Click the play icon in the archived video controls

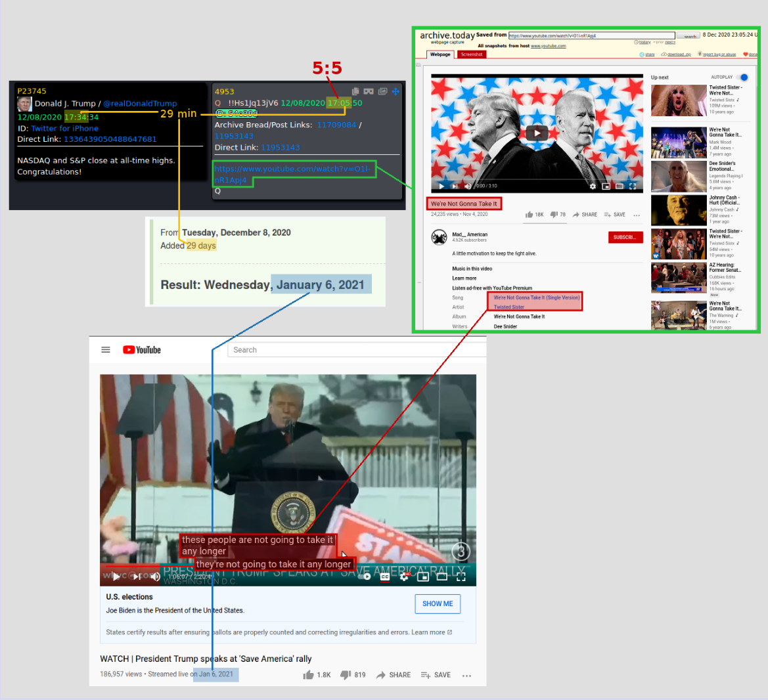441,186
